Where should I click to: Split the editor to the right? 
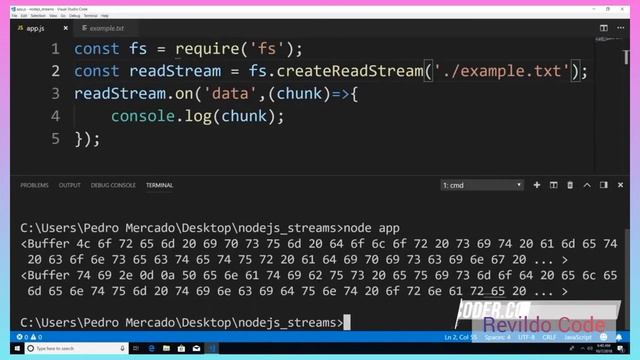[x=604, y=28]
